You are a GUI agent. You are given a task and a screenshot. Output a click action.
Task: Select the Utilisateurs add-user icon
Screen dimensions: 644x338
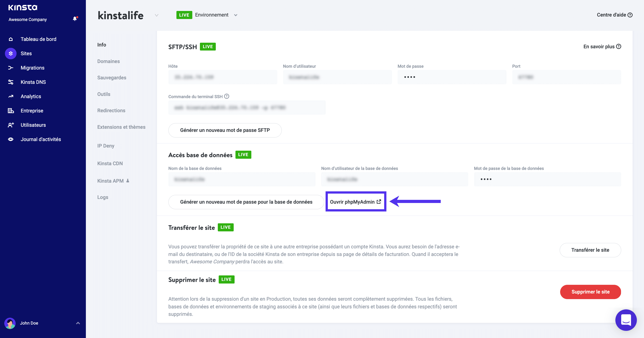pyautogui.click(x=11, y=125)
